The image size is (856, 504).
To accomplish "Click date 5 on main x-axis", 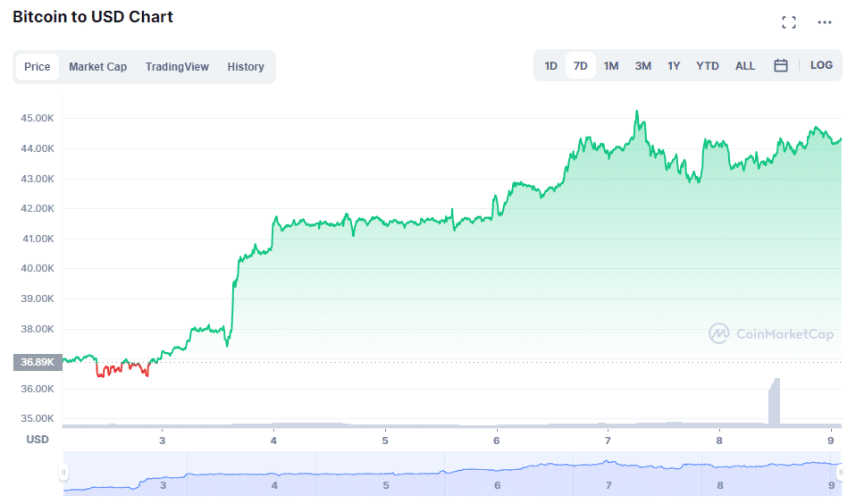I will click(x=385, y=441).
